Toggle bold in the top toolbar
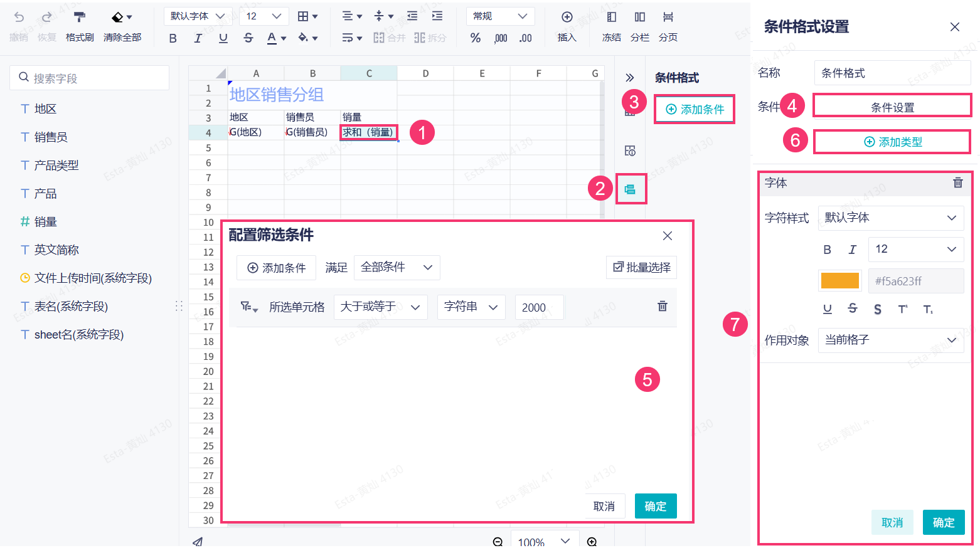 coord(173,38)
